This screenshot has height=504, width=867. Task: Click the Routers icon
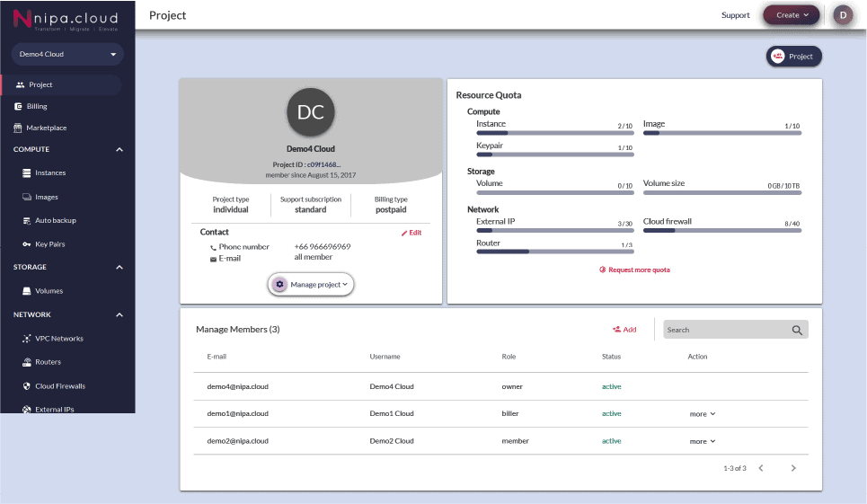pyautogui.click(x=27, y=362)
